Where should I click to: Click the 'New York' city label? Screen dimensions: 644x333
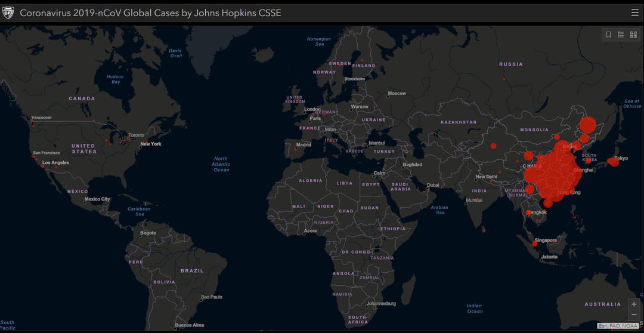coord(151,144)
